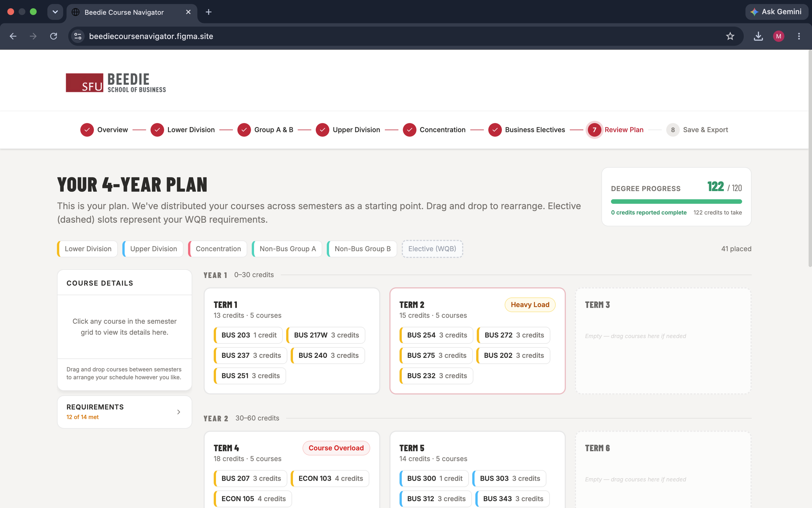Click the SFU Beedie logo
Viewport: 812px width, 508px height.
(x=116, y=83)
